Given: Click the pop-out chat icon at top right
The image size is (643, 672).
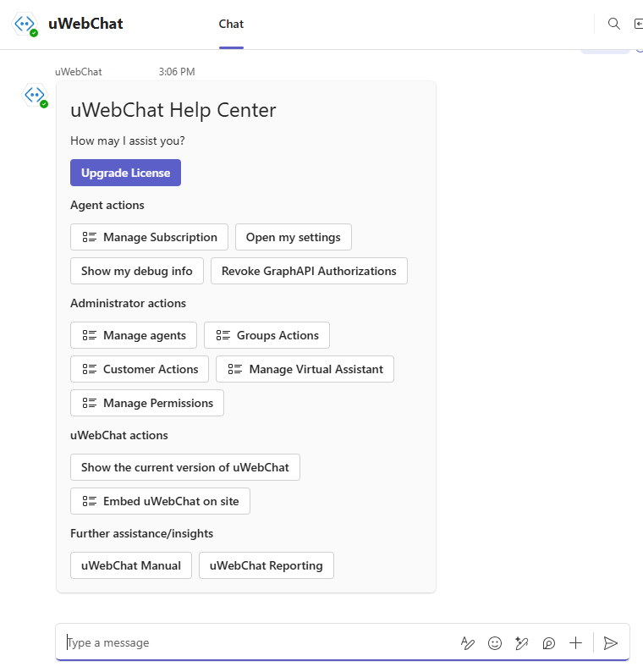Looking at the screenshot, I should pyautogui.click(x=638, y=24).
